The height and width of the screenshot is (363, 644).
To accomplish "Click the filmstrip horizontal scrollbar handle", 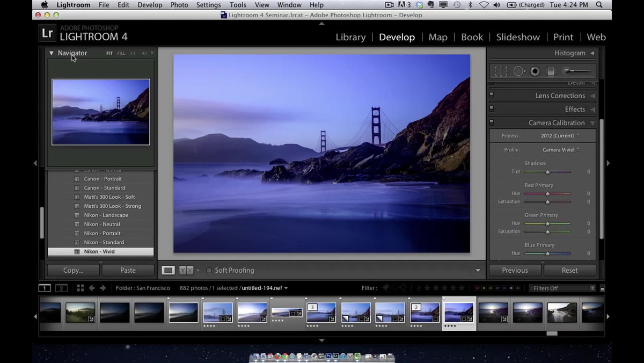I will [552, 333].
